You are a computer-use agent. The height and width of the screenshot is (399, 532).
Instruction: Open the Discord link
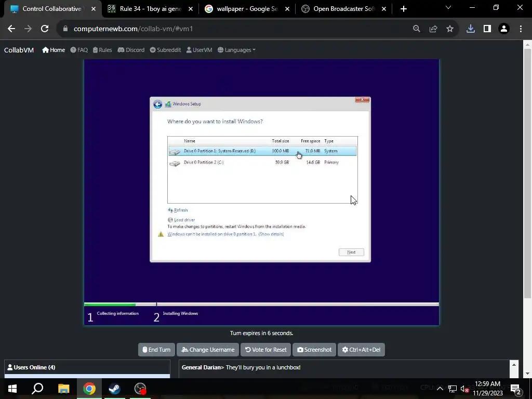[131, 50]
